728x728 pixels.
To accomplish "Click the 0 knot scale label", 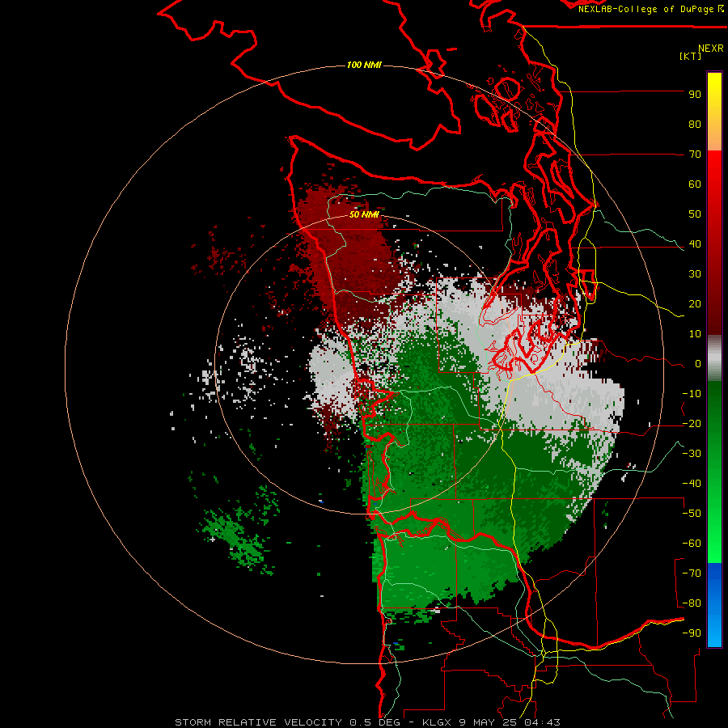I will point(698,364).
